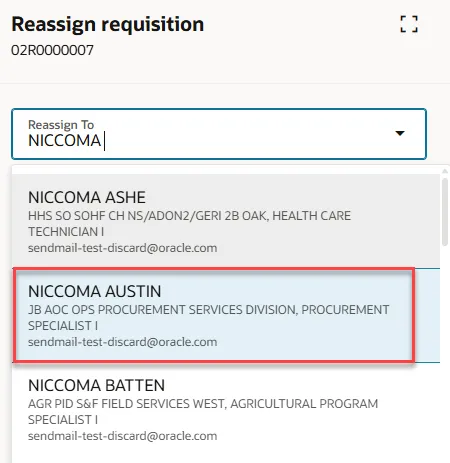Open the Reassign To dropdown arrow
The width and height of the screenshot is (450, 463).
coord(400,133)
